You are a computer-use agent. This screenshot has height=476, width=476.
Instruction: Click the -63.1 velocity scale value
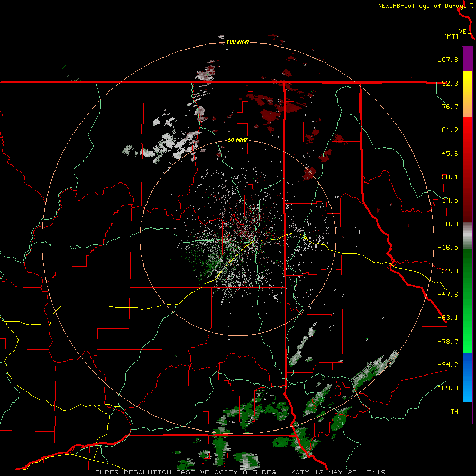(448, 318)
